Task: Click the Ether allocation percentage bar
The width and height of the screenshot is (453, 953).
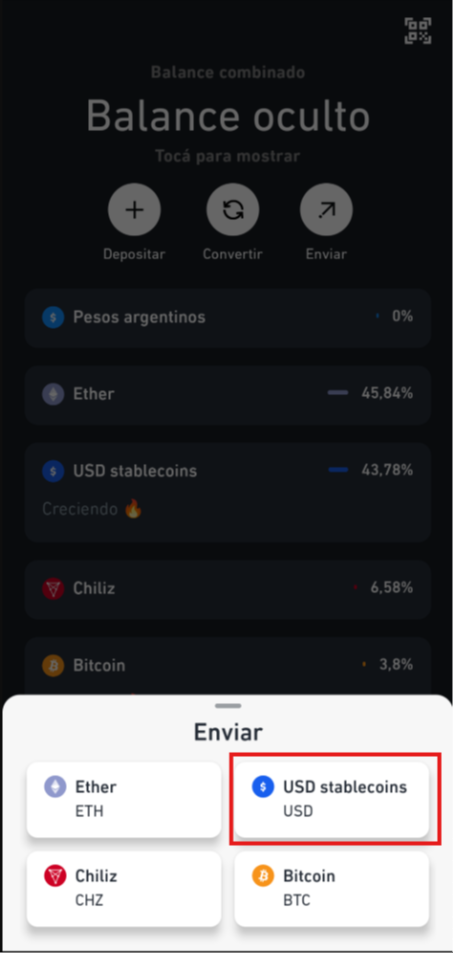Action: (x=338, y=393)
